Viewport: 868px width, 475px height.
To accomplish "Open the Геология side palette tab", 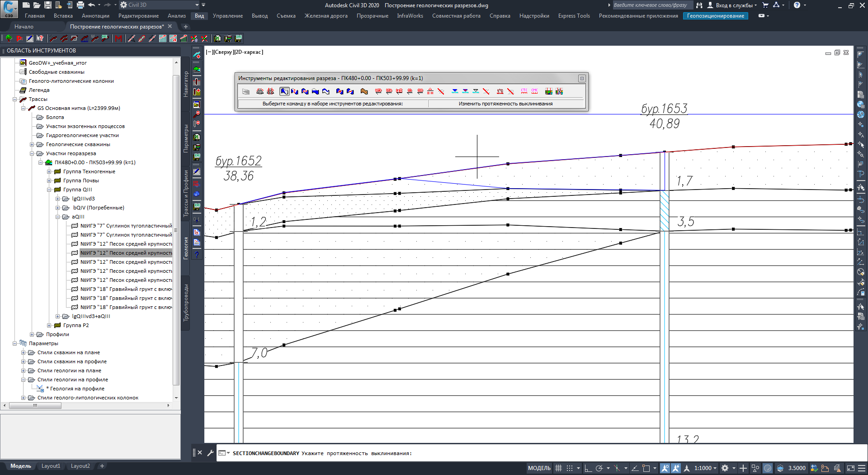I will click(185, 248).
